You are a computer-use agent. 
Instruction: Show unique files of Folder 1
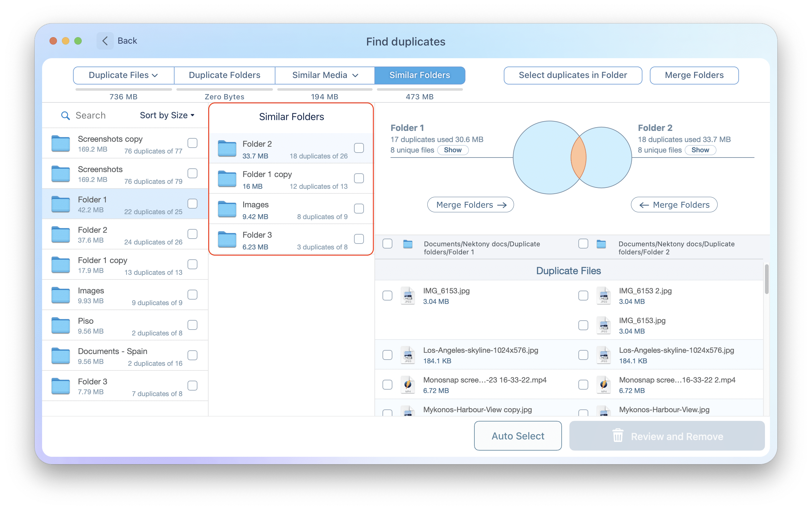(x=452, y=150)
